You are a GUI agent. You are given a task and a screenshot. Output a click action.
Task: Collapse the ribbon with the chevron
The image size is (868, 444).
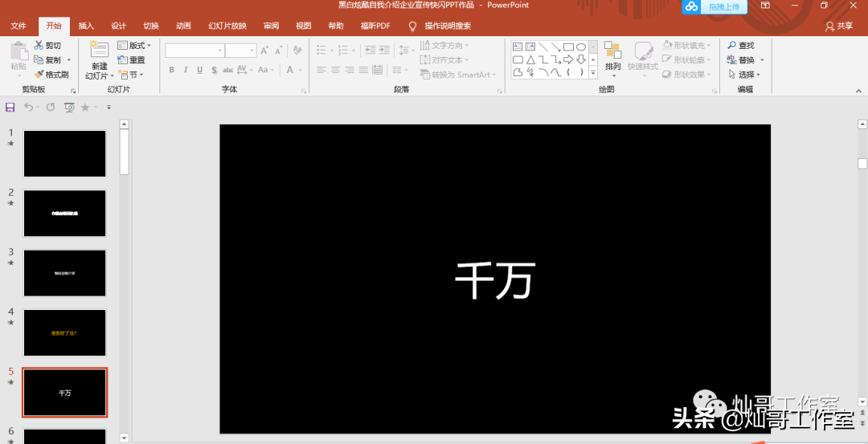click(858, 90)
